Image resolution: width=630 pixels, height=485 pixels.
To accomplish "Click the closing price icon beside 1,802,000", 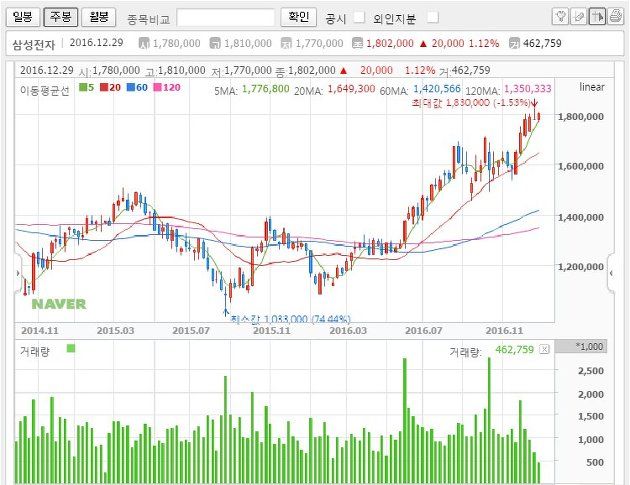I will [357, 43].
